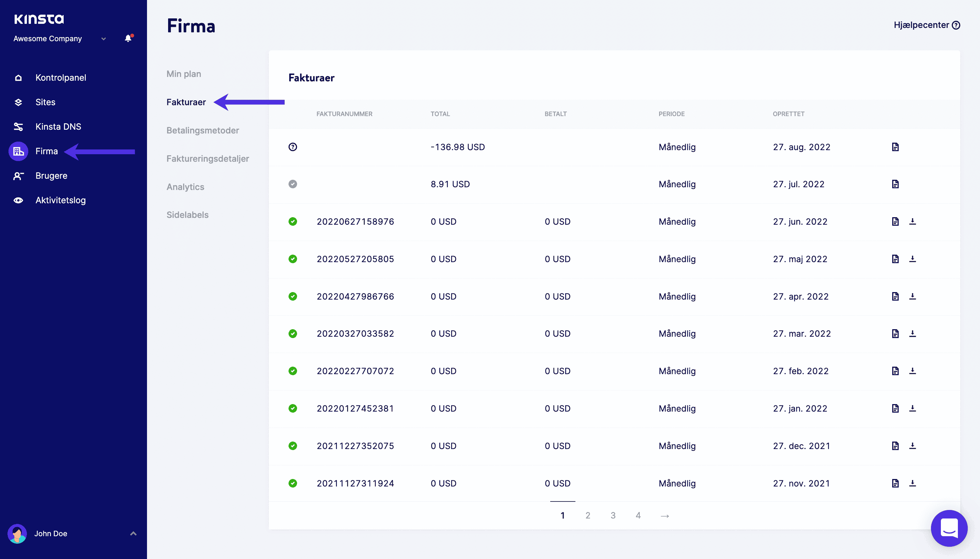Click John Doe avatar
The image size is (980, 559).
coord(17,534)
